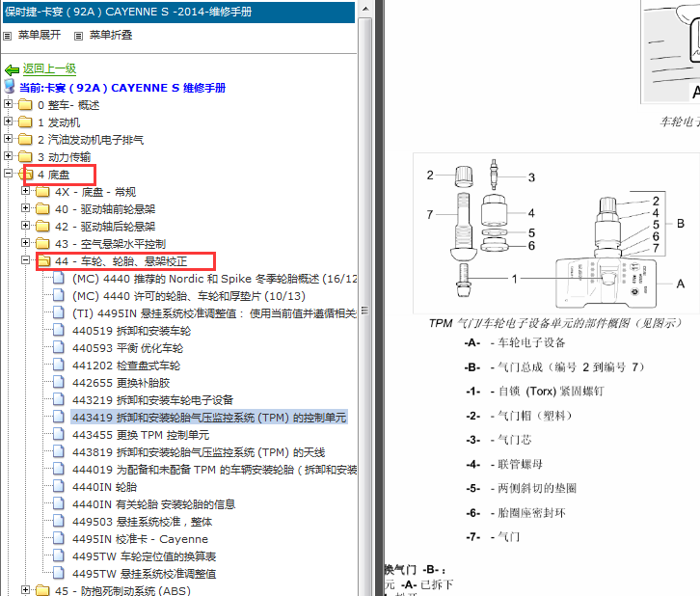Click document icon of 440519 拆卸和安装车轮
The width and height of the screenshot is (700, 596).
(59, 330)
